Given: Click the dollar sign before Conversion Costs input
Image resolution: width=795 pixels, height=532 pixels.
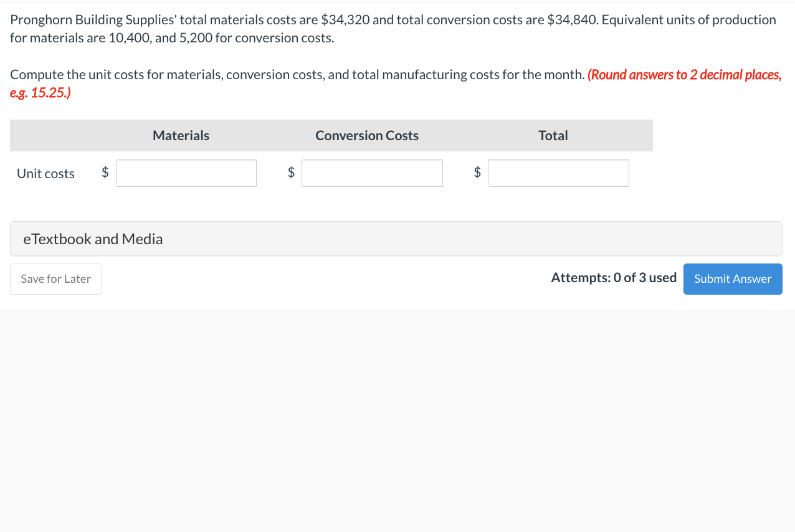Looking at the screenshot, I should point(291,173).
